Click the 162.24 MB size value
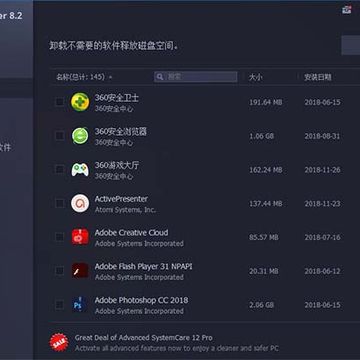Screen dimensions: 360x360 click(x=266, y=170)
